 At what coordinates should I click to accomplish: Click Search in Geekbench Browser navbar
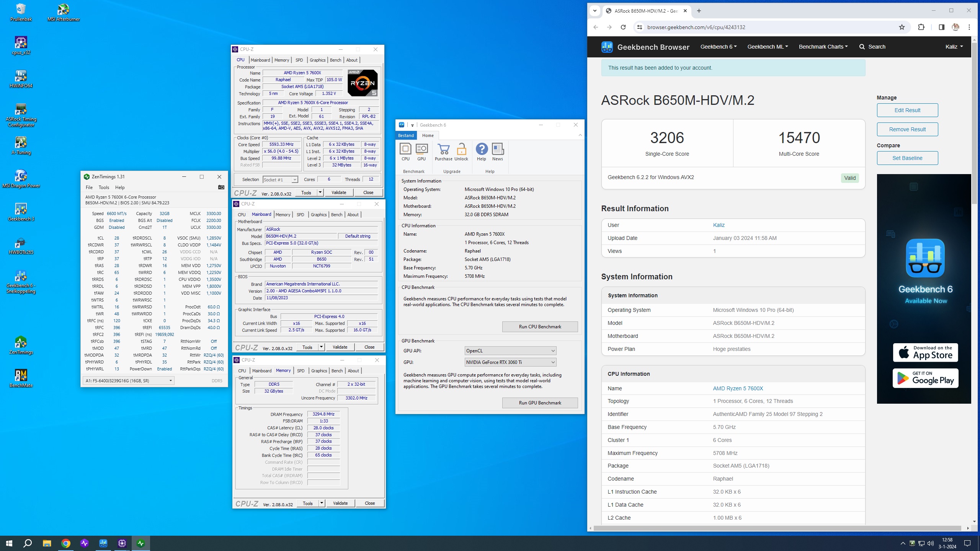[872, 47]
